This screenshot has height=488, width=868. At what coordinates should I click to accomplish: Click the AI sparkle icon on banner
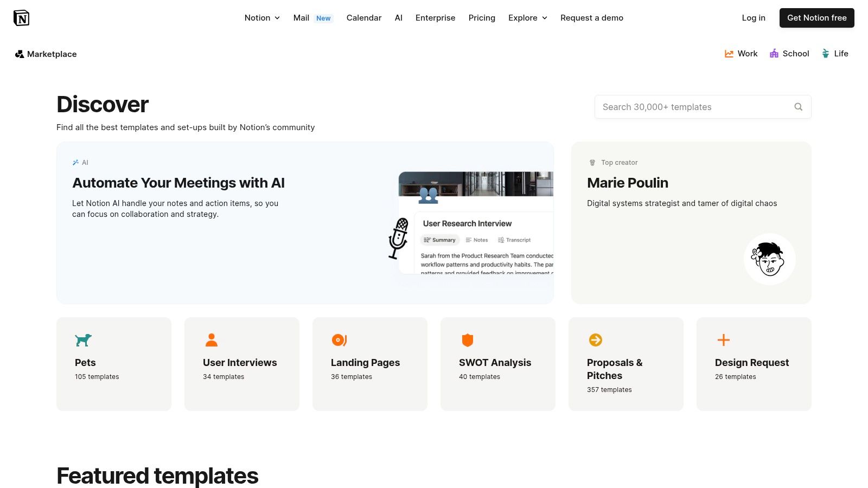[75, 163]
